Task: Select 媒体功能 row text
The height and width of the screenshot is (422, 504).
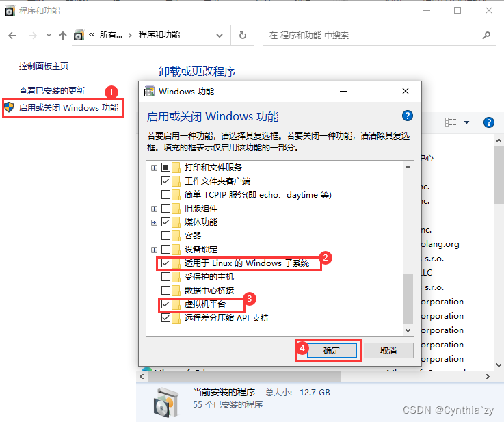Action: coord(201,222)
